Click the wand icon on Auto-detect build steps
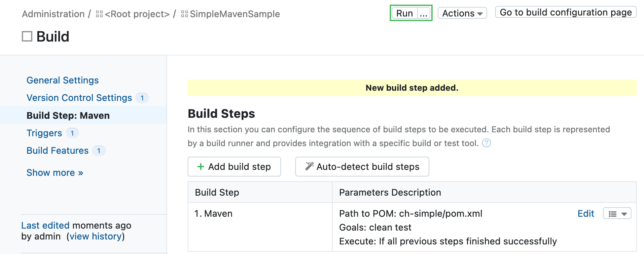The height and width of the screenshot is (254, 644). pos(308,166)
